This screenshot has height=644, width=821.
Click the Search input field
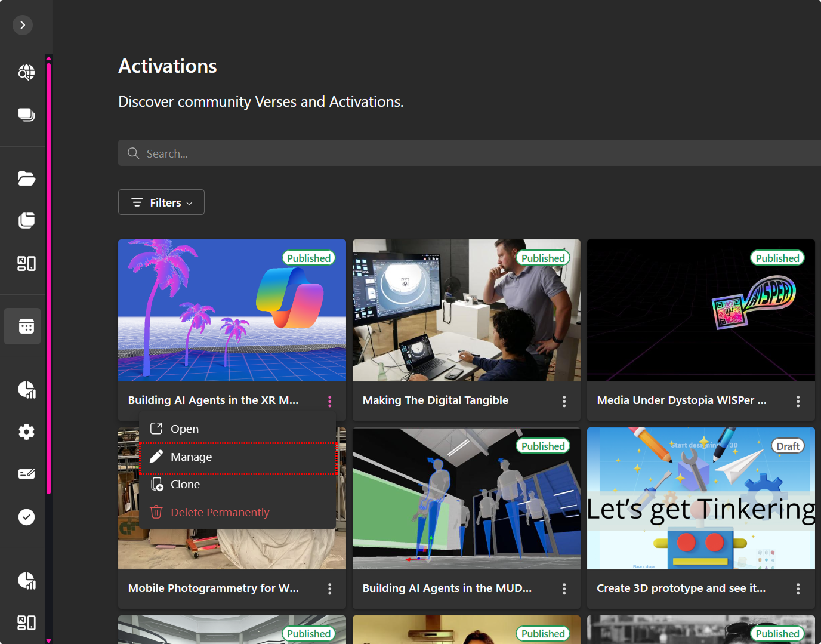click(x=465, y=153)
